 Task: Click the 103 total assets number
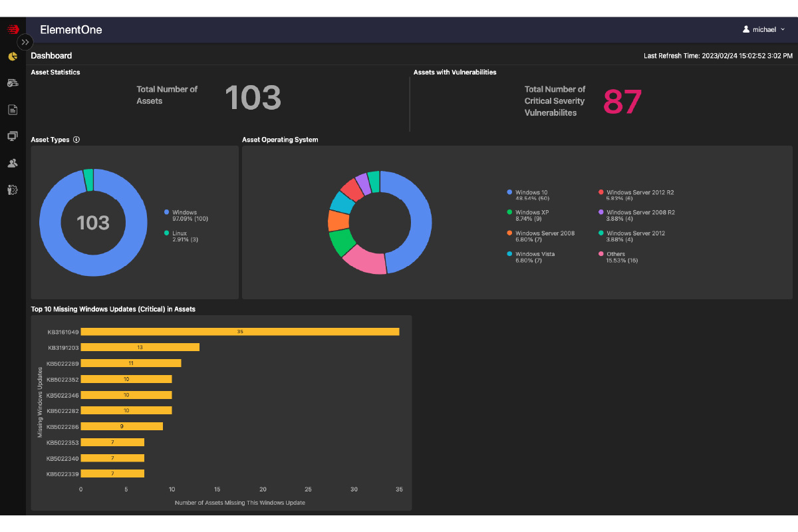(x=253, y=98)
